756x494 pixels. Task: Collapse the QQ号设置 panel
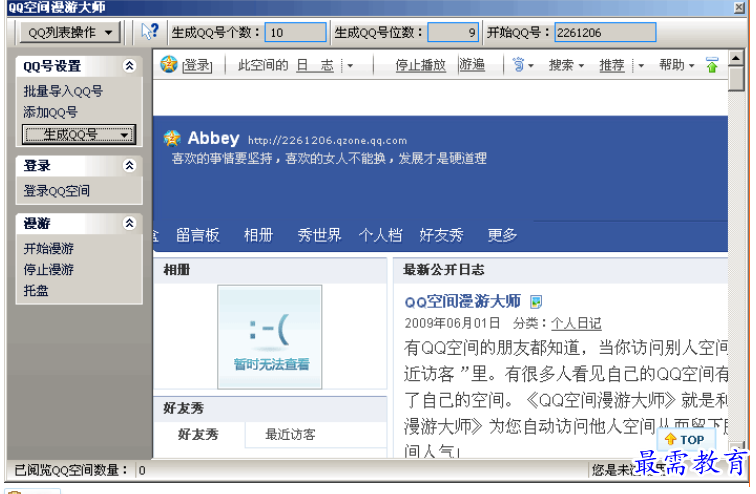(x=129, y=66)
